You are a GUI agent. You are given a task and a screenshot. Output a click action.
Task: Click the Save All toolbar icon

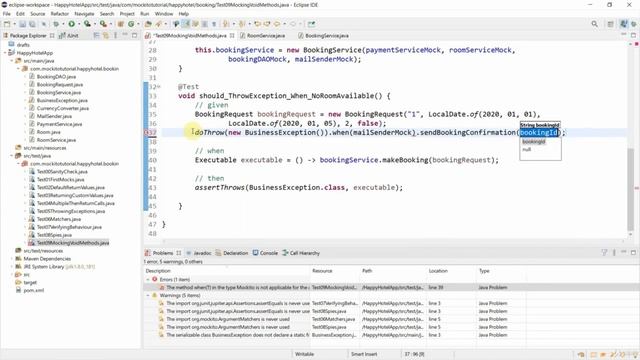(x=32, y=24)
